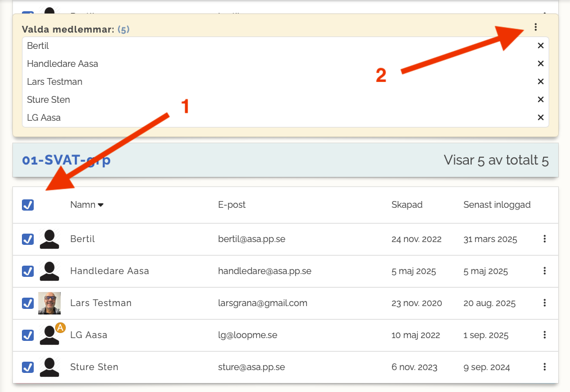Open the more menu for Handledare Aasa row
Viewport: 570px width, 392px height.
[544, 271]
